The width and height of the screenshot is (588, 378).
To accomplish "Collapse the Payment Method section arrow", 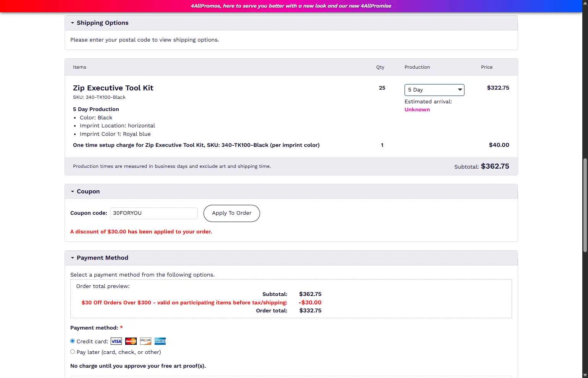I will (73, 258).
